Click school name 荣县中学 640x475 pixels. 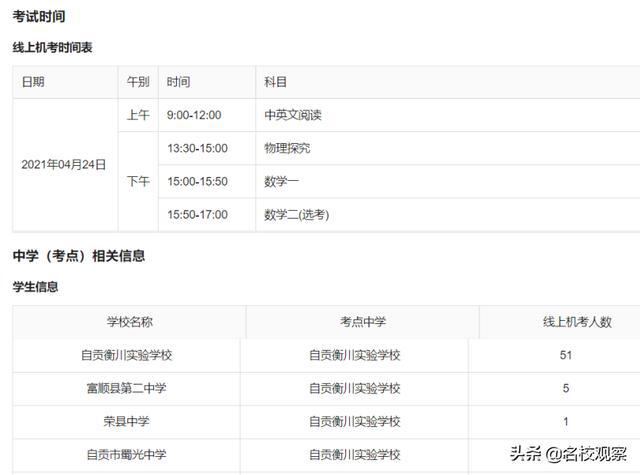coord(127,422)
